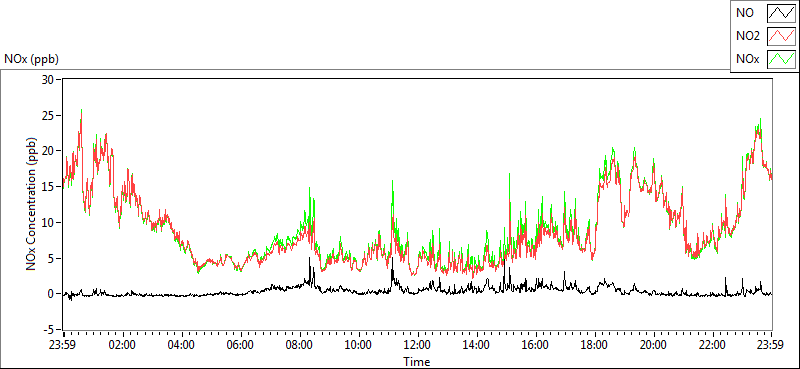The image size is (800, 369).
Task: Click the 10:00 time tick label
Action: coord(358,344)
